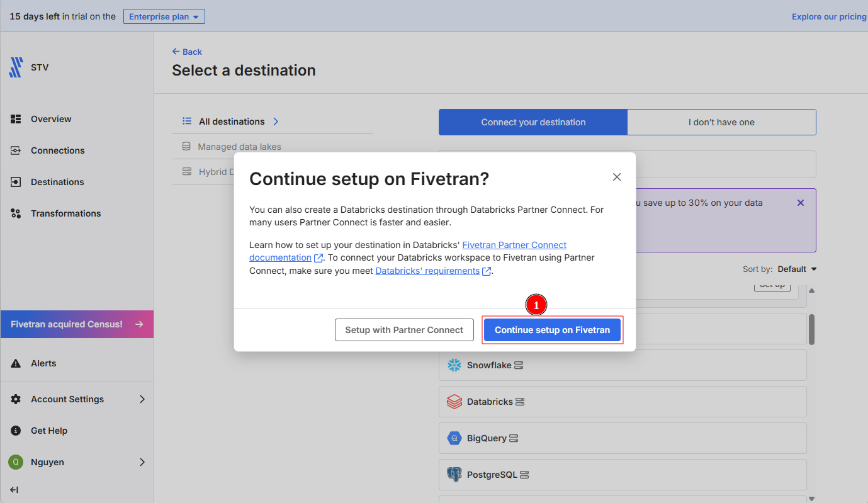Choose Setup with Partner Connect

(x=404, y=330)
